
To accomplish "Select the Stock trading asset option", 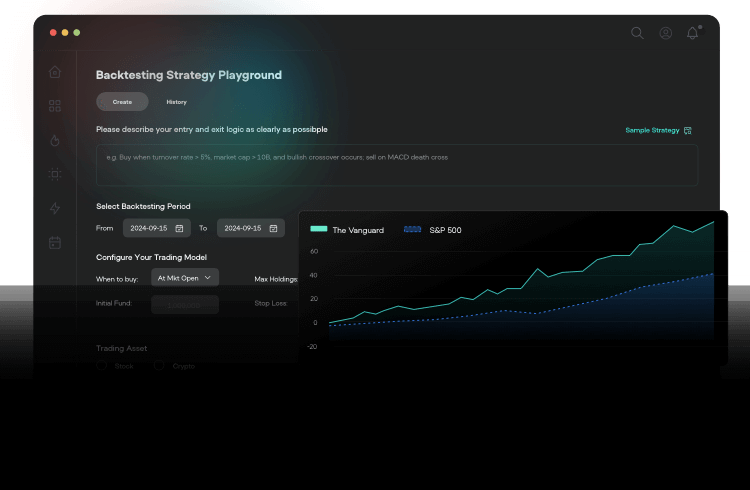I will pyautogui.click(x=102, y=367).
